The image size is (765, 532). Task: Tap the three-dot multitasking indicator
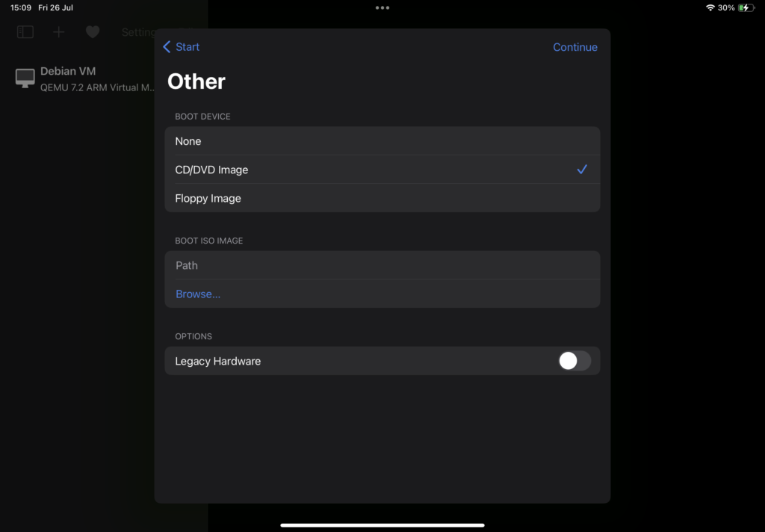[x=382, y=7]
